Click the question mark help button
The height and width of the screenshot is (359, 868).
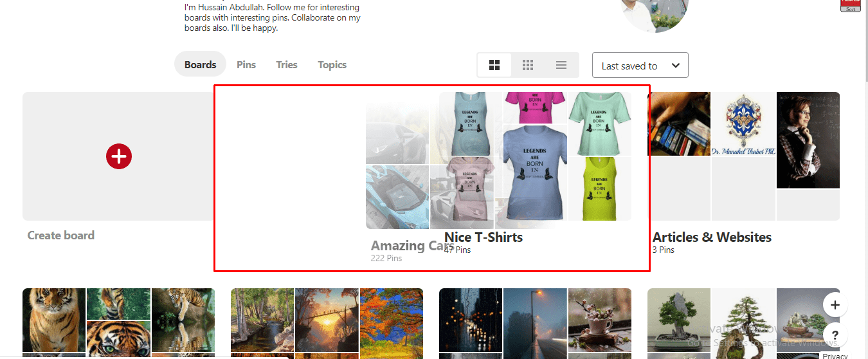pos(835,335)
